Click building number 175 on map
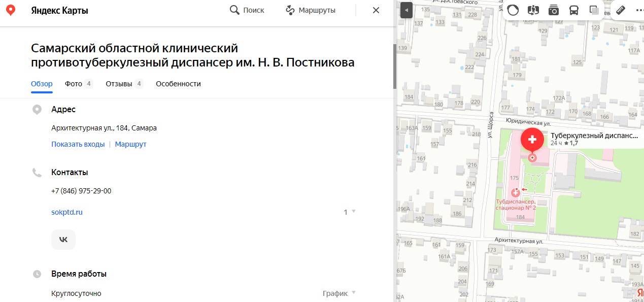 tap(514, 178)
